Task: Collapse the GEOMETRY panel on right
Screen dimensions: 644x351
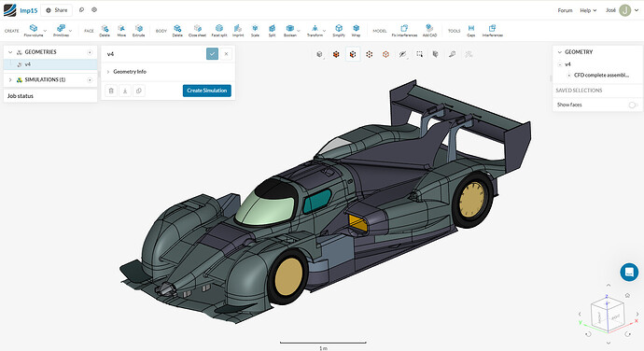Action: pyautogui.click(x=559, y=52)
